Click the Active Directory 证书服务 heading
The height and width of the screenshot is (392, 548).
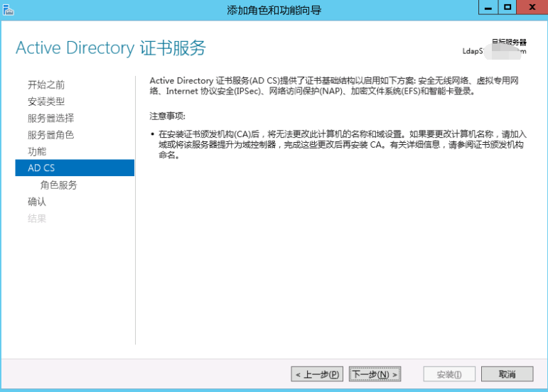tap(111, 48)
